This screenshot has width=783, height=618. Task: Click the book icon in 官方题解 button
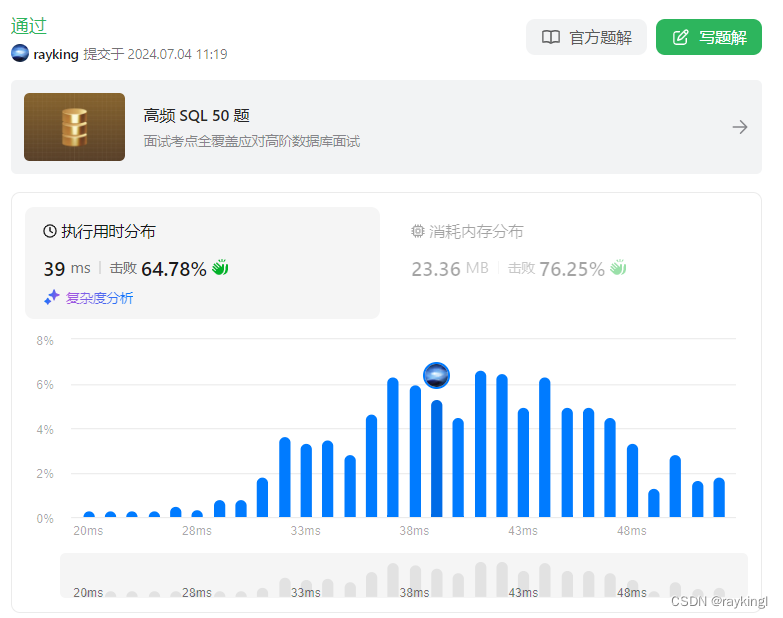click(551, 37)
